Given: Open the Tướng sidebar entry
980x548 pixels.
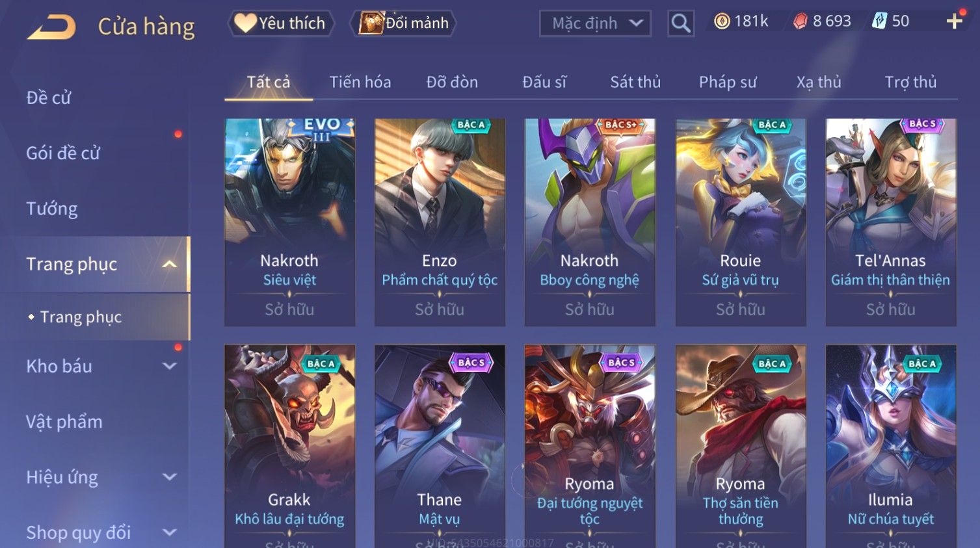Looking at the screenshot, I should click(x=52, y=209).
